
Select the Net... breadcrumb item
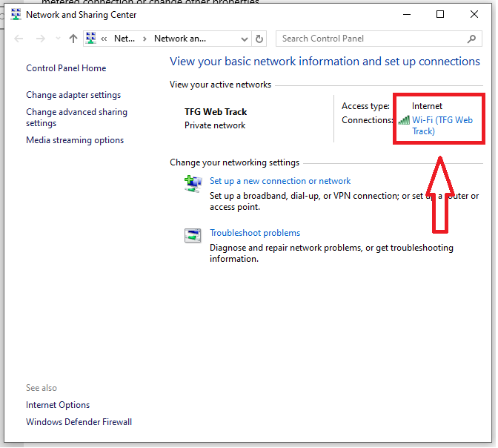coord(124,39)
